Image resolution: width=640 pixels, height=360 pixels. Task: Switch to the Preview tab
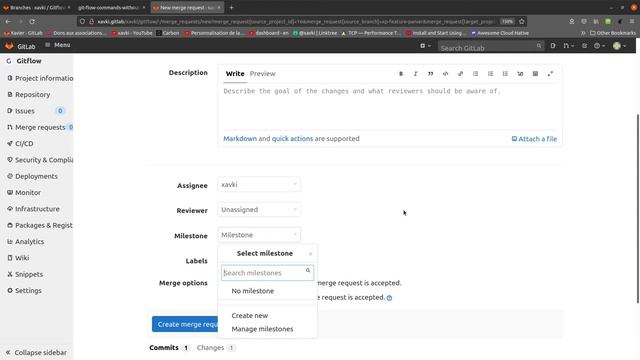coord(262,73)
